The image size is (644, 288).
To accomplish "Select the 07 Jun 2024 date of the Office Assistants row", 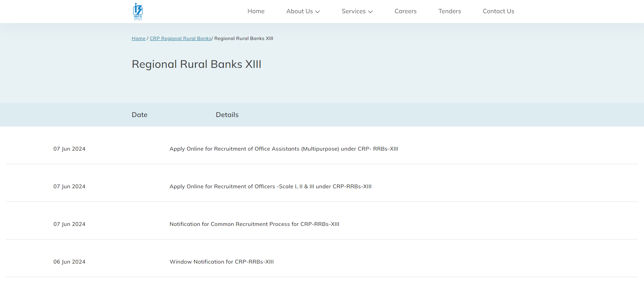I will (70, 149).
